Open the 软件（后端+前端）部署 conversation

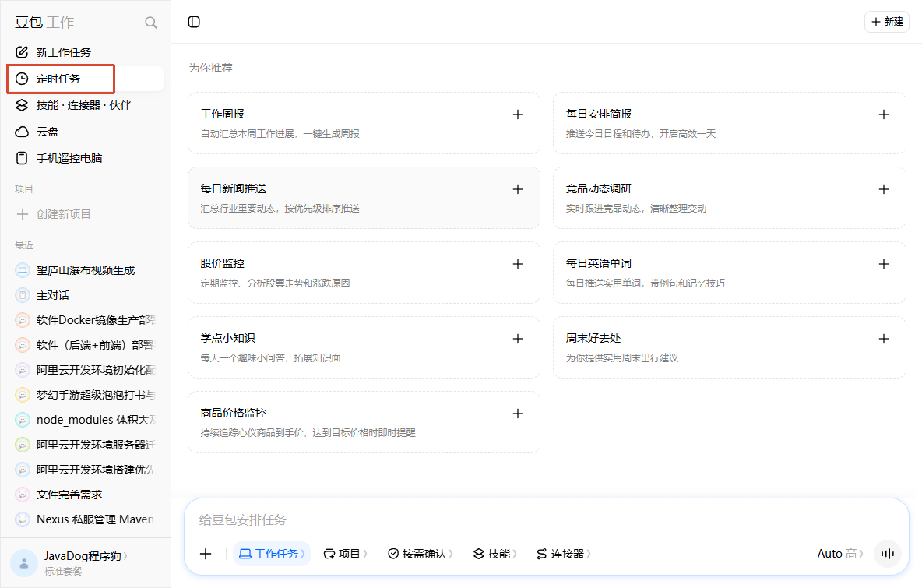[x=85, y=345]
